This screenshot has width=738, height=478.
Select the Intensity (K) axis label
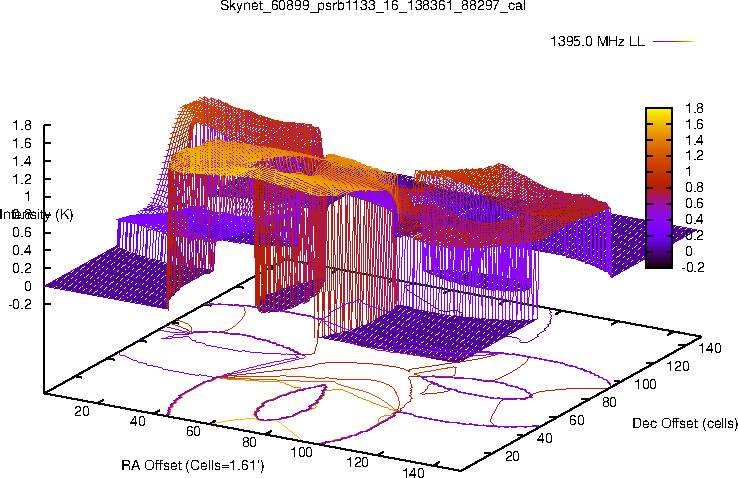(x=36, y=215)
